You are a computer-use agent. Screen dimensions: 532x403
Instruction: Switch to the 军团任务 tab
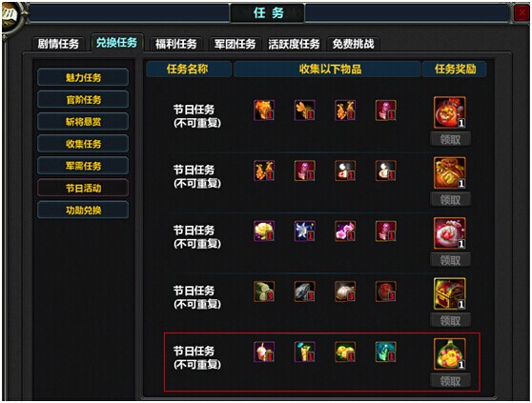[235, 44]
